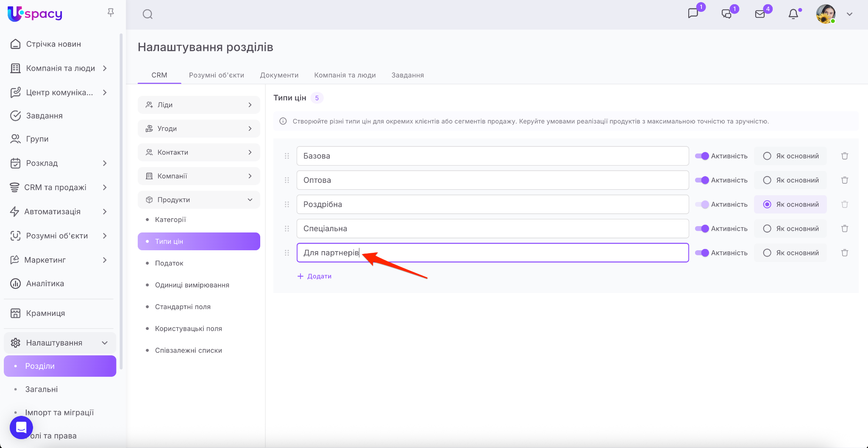Grab drag handle of Оптова row
Image resolution: width=868 pixels, height=448 pixels.
(287, 180)
